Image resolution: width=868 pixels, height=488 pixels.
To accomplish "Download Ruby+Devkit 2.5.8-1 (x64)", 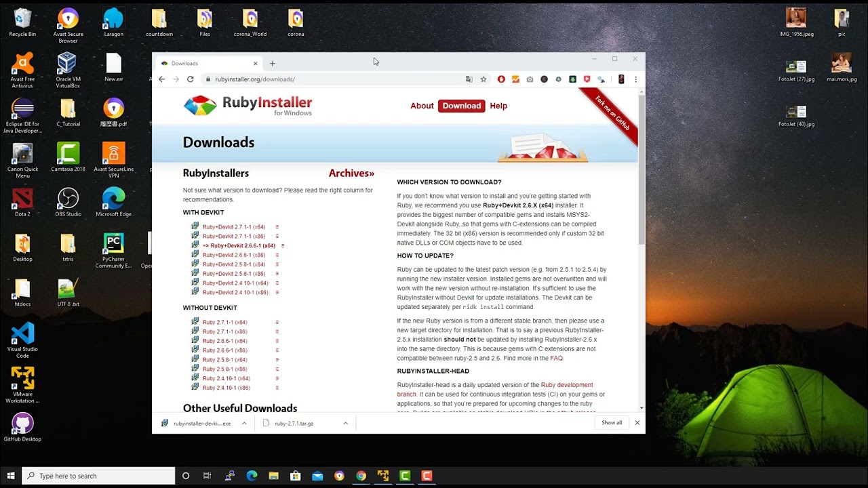I will coord(233,264).
